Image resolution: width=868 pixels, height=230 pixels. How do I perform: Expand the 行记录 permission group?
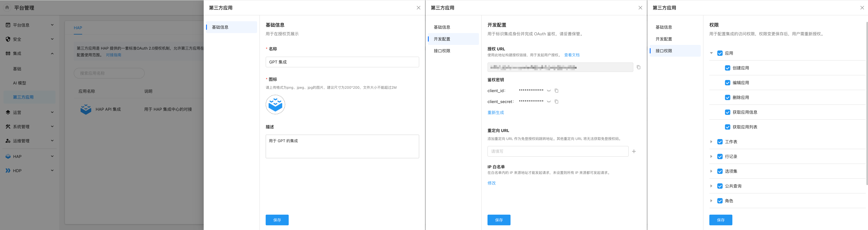click(x=711, y=156)
